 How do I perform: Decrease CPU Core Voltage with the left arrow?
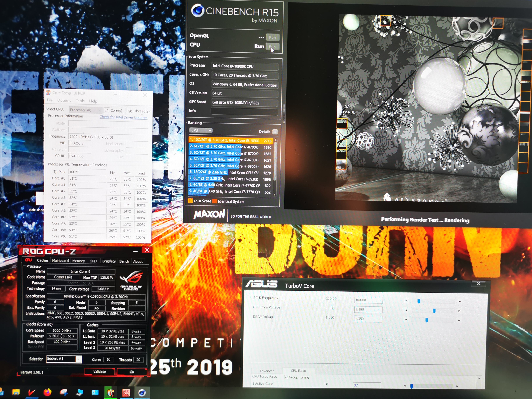point(406,310)
